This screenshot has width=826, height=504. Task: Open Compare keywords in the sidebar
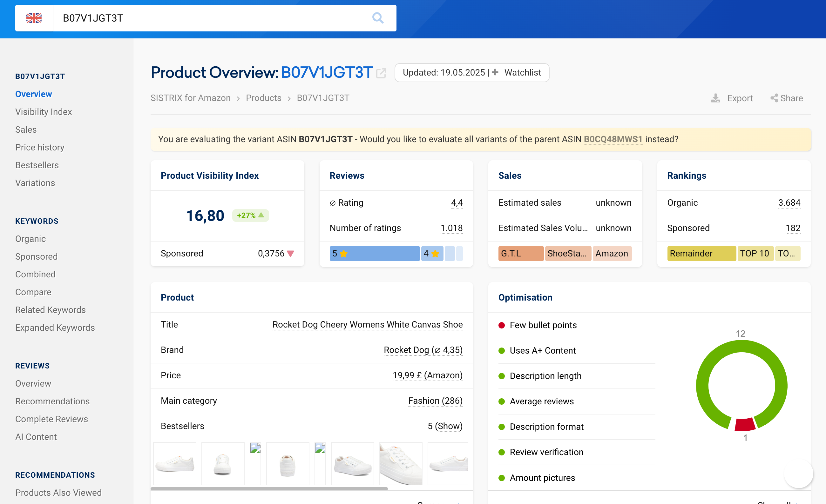point(33,292)
